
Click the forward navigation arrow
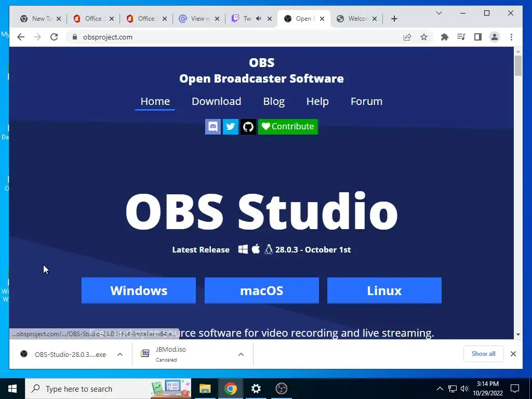pos(37,37)
